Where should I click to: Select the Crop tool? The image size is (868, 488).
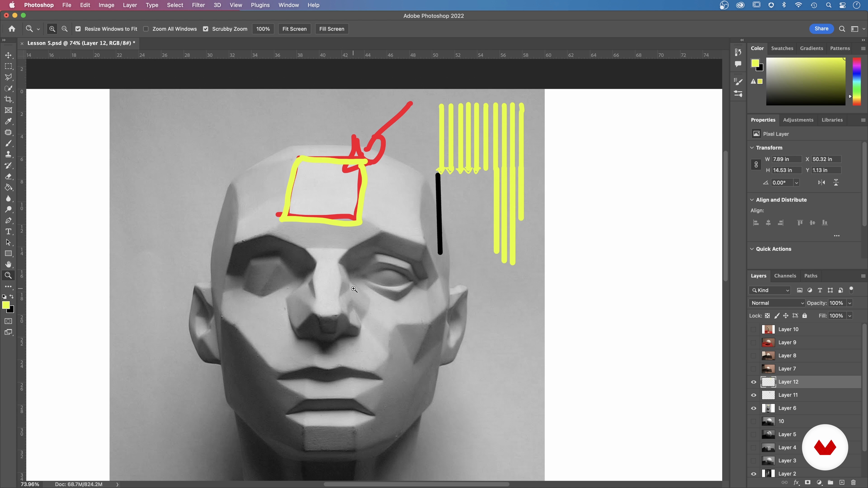[8, 99]
